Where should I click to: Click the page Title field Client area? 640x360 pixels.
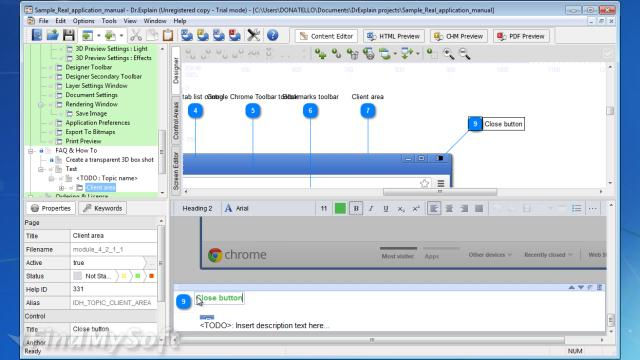[x=113, y=236]
